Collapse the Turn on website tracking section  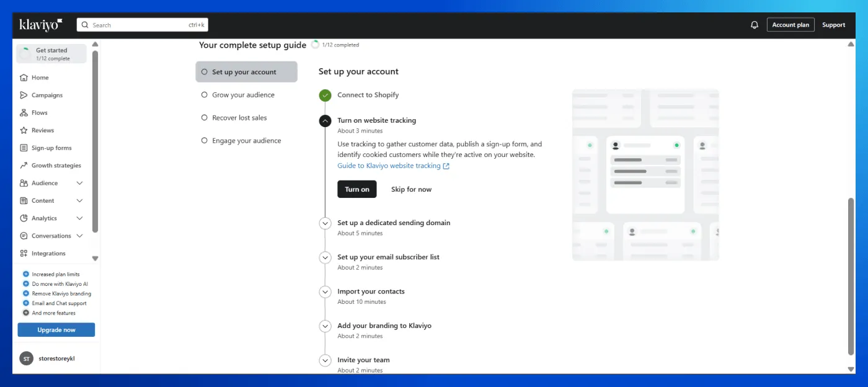point(325,121)
